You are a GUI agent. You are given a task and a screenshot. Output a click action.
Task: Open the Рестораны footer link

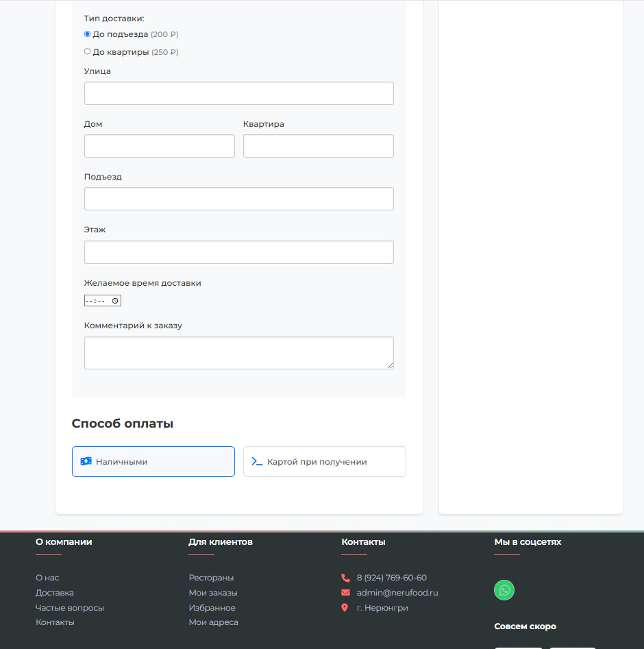tap(211, 578)
